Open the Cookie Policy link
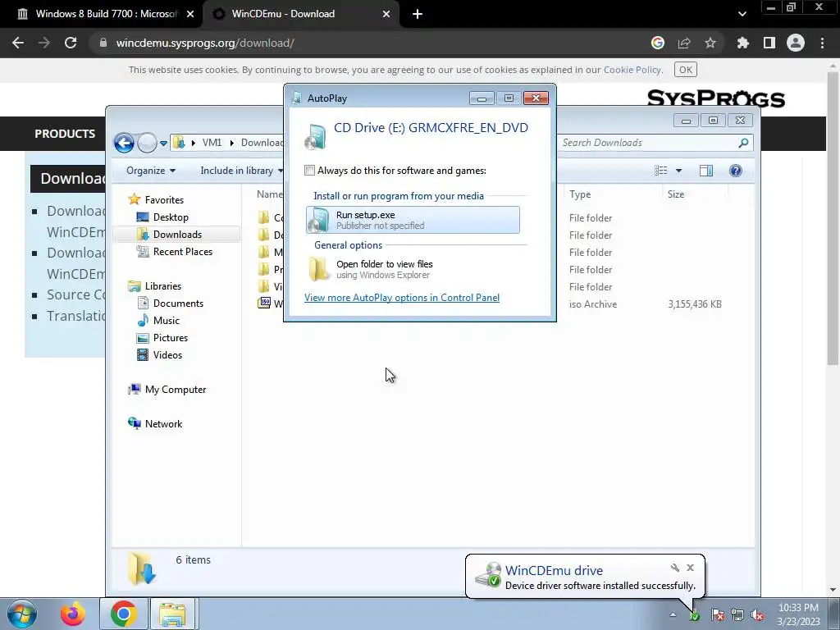Screen dimensions: 840x630 pos(632,70)
